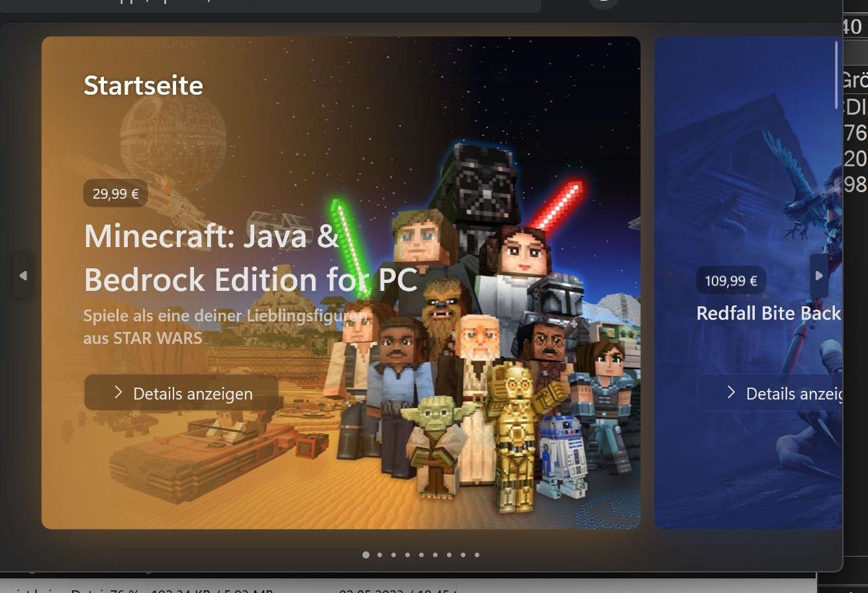Go to the previous carousel slide arrow
Image resolution: width=868 pixels, height=593 pixels.
(23, 276)
